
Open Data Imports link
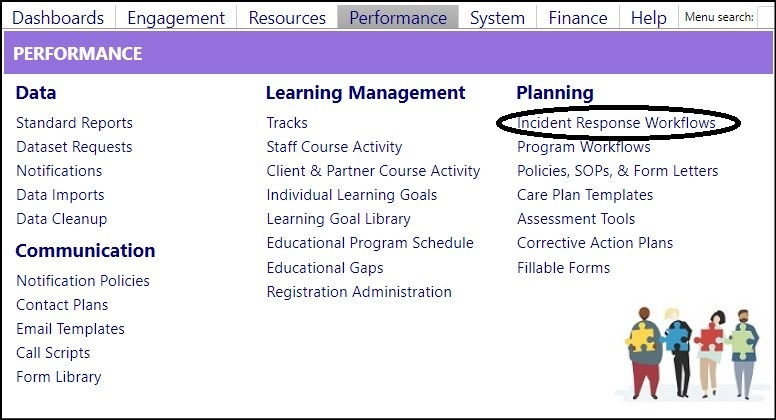pyautogui.click(x=60, y=195)
